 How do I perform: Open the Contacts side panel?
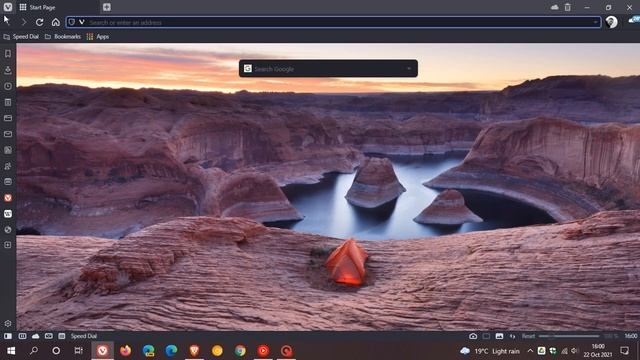(8, 166)
